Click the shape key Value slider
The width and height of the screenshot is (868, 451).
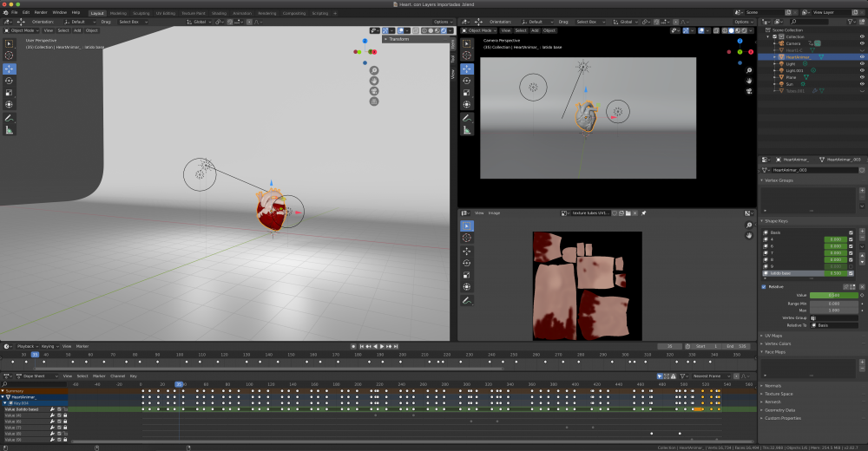(x=833, y=296)
